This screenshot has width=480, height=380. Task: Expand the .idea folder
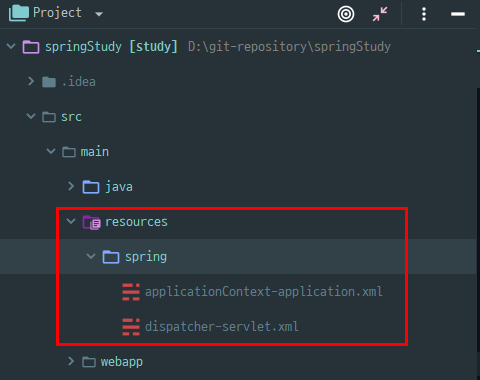coord(31,81)
